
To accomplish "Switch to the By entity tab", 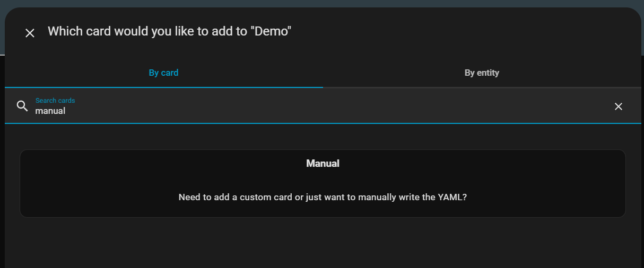I will pyautogui.click(x=482, y=73).
